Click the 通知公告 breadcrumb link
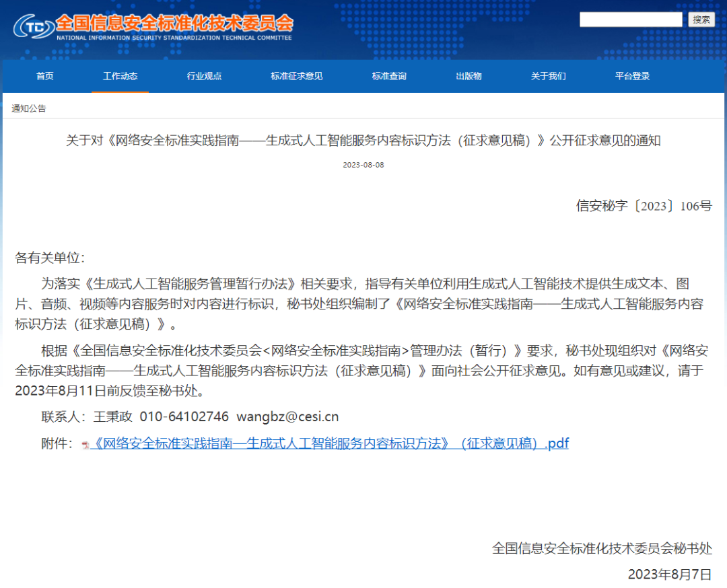The width and height of the screenshot is (727, 588). [x=29, y=108]
